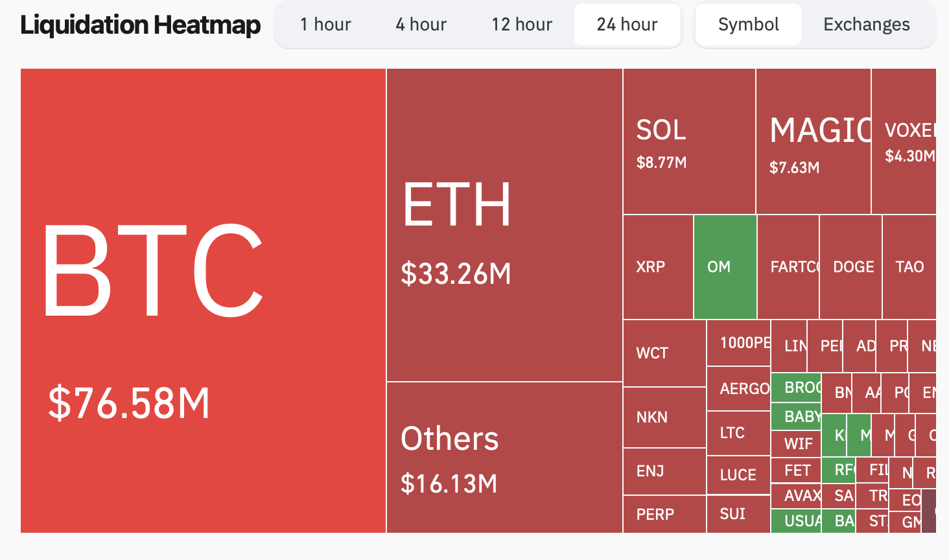This screenshot has width=949, height=560.
Task: Switch heatmap view to Symbol
Action: [x=748, y=25]
